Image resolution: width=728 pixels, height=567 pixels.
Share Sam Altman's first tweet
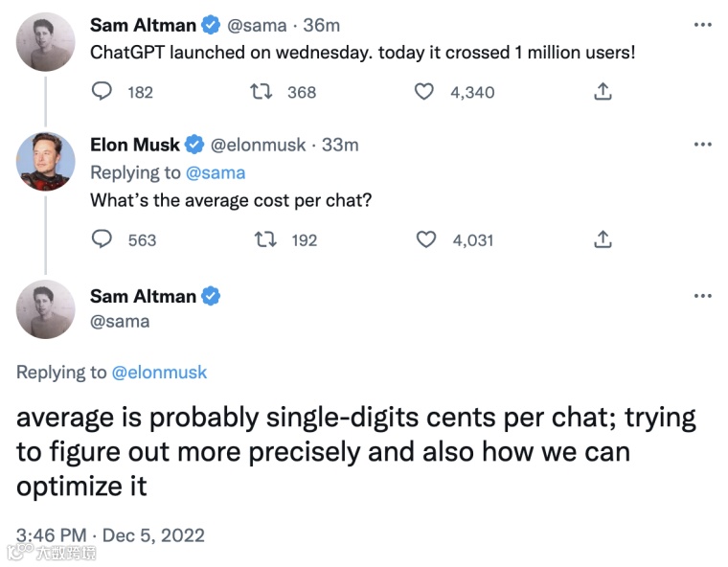point(603,92)
